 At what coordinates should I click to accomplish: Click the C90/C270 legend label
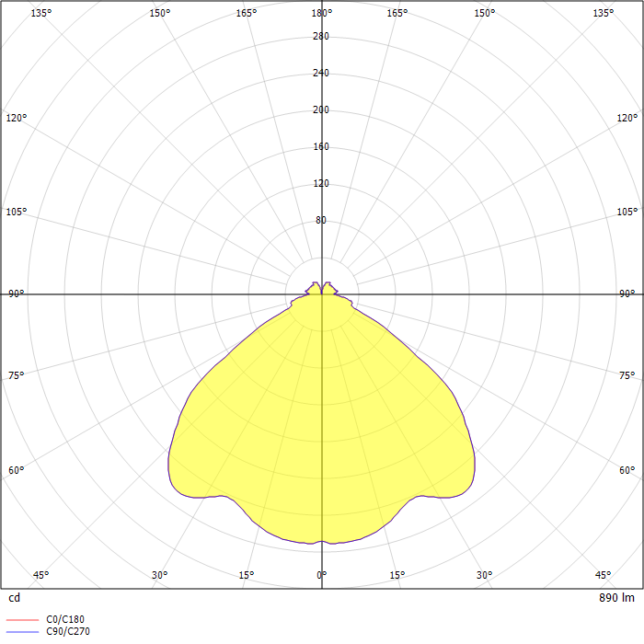[x=68, y=631]
